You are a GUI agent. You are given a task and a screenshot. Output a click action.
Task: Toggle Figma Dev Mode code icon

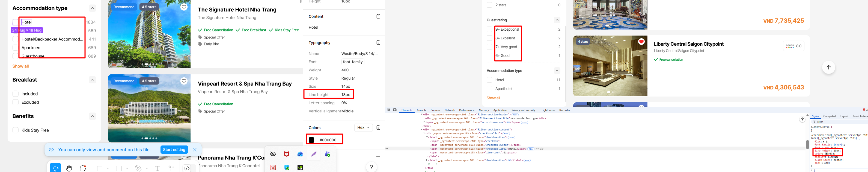point(187,168)
